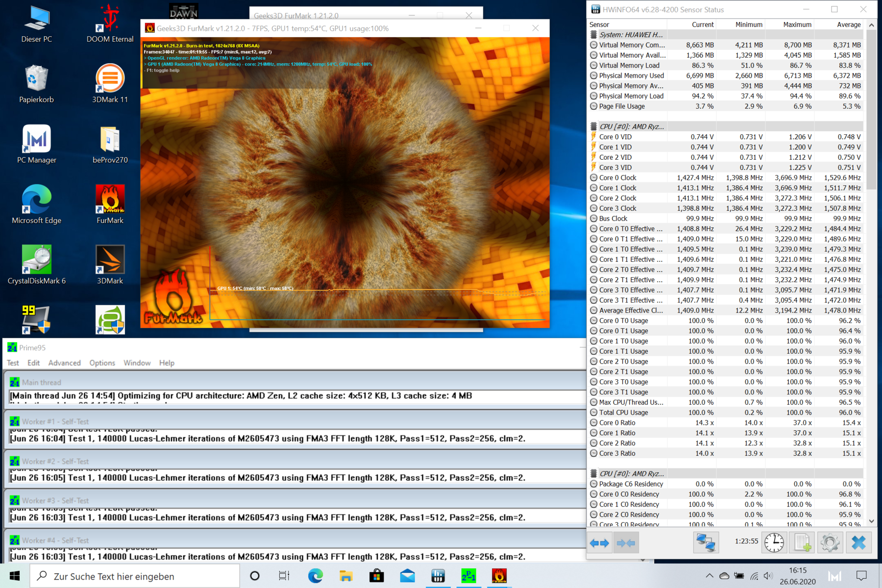Click the Sensor column header in HWiNFO
This screenshot has height=588, width=882.
point(627,24)
